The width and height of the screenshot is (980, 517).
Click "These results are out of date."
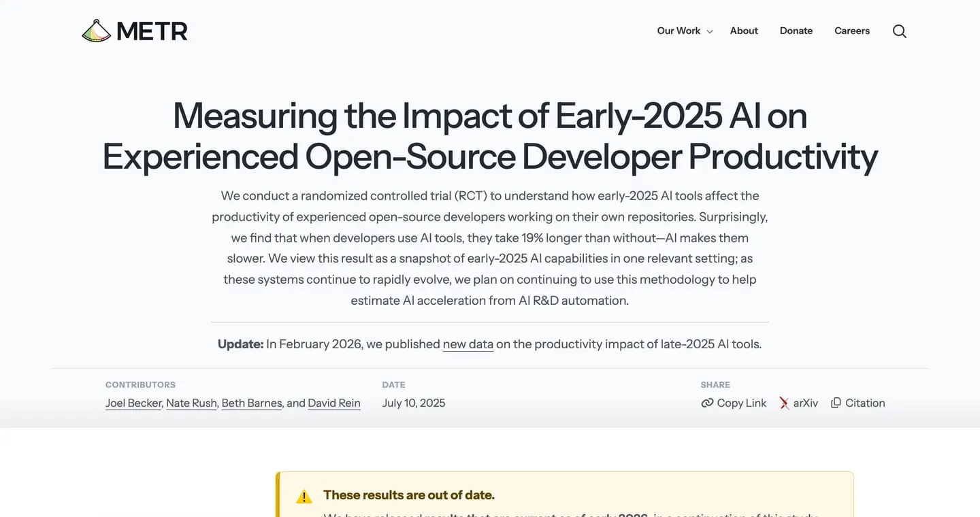[x=409, y=495]
